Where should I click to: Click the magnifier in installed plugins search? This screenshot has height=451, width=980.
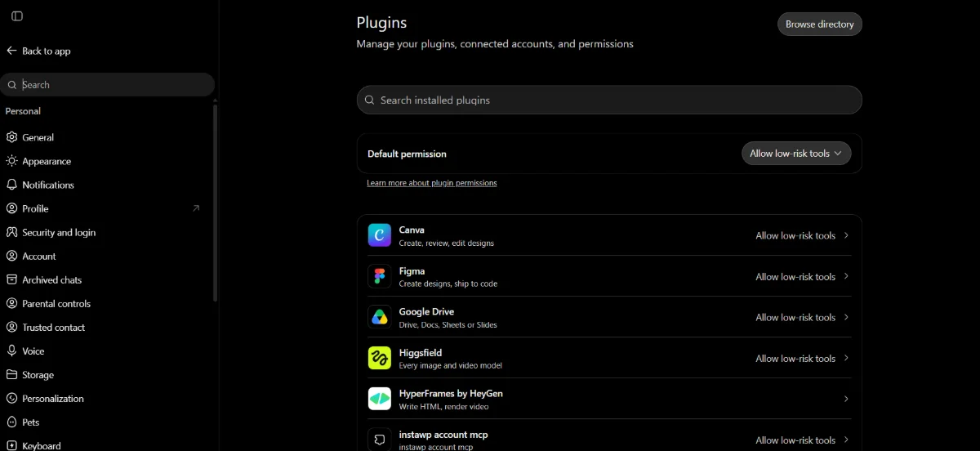[x=370, y=100]
